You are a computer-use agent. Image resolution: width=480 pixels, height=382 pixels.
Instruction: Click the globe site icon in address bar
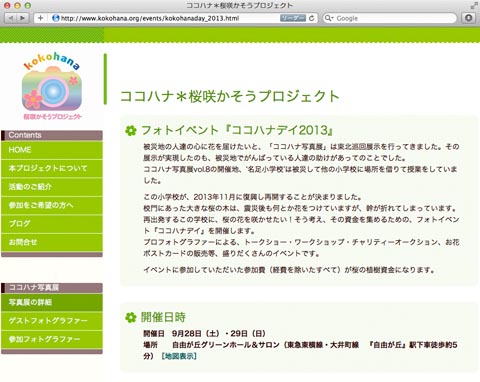click(x=56, y=18)
